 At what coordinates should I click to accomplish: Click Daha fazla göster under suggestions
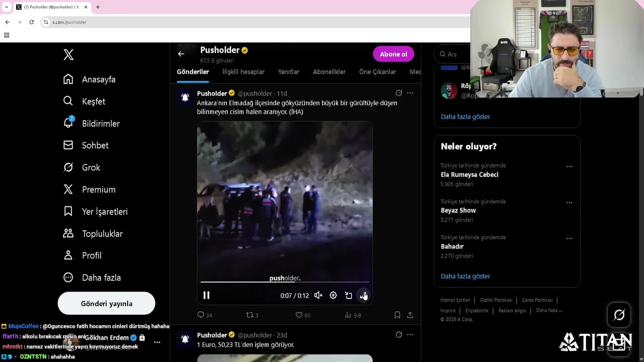coord(465,117)
